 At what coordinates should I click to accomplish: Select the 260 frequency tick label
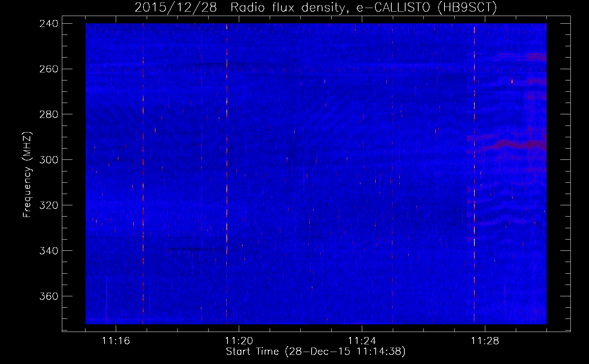point(48,69)
